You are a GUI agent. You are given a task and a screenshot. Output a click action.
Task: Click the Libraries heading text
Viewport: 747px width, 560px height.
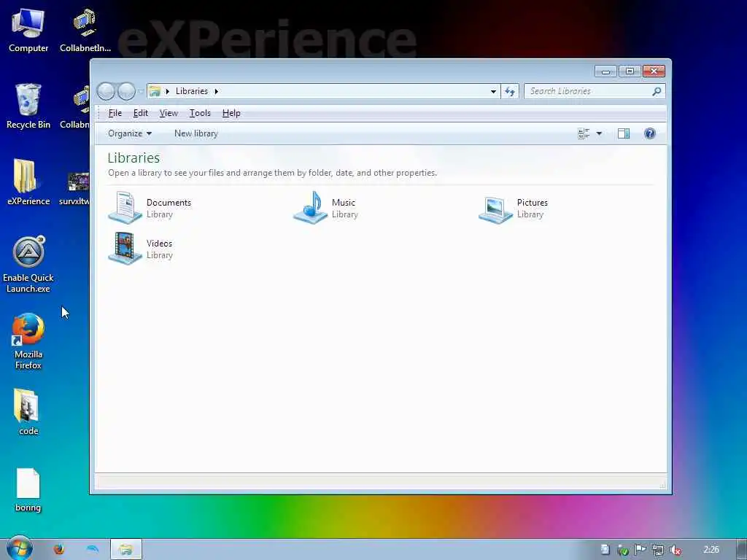[x=133, y=157]
